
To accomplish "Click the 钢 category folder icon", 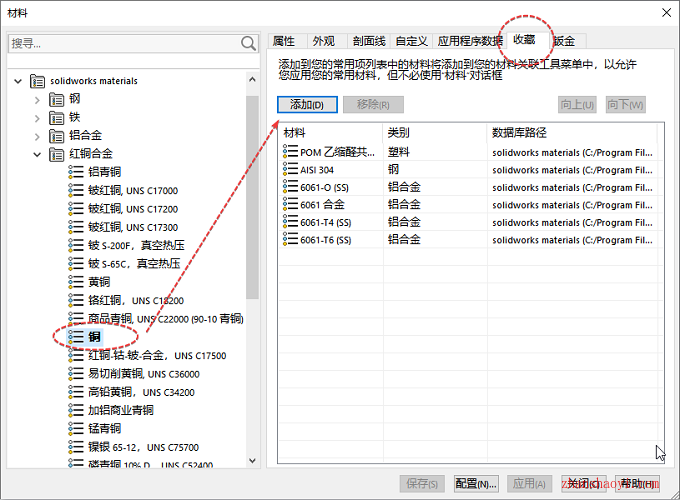I will (56, 99).
